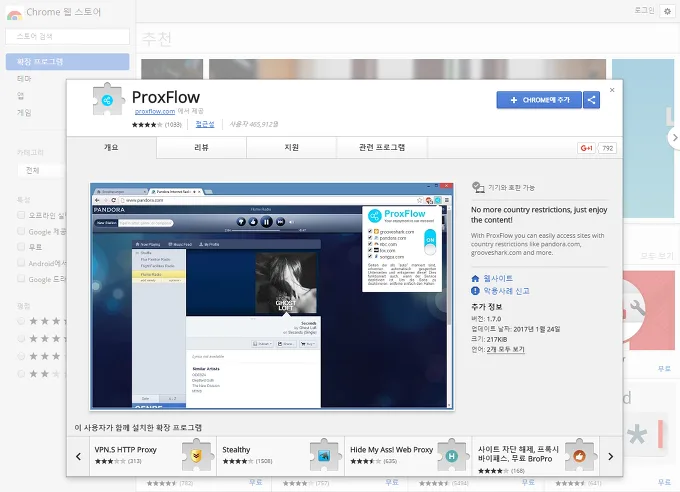680x492 pixels.
Task: Click the 악용사례 신고 link
Action: pyautogui.click(x=507, y=291)
